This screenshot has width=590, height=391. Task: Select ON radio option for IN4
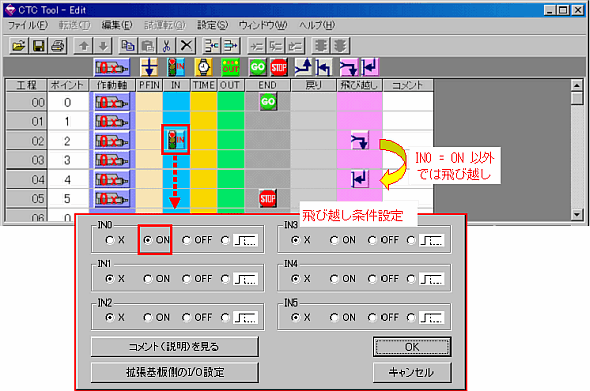click(342, 279)
